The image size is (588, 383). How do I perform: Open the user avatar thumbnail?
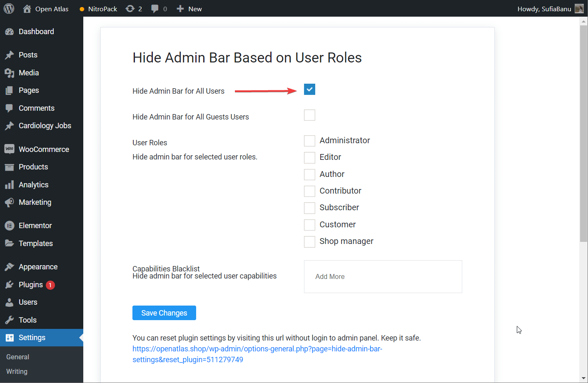click(579, 9)
